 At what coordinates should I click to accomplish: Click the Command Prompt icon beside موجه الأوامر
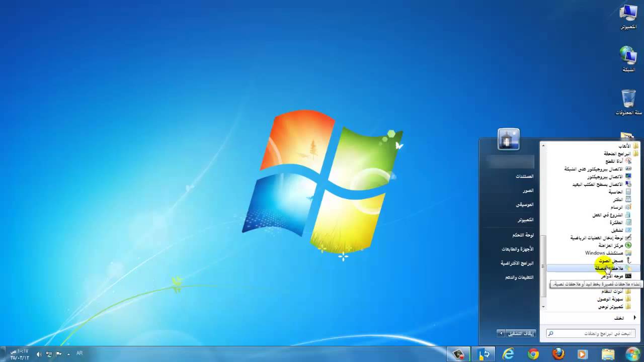(628, 276)
